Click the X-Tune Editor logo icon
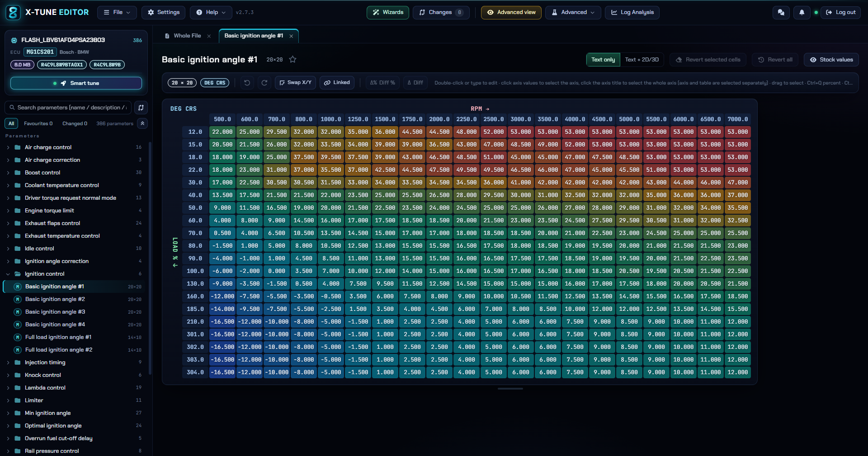The image size is (868, 456). pyautogui.click(x=13, y=13)
